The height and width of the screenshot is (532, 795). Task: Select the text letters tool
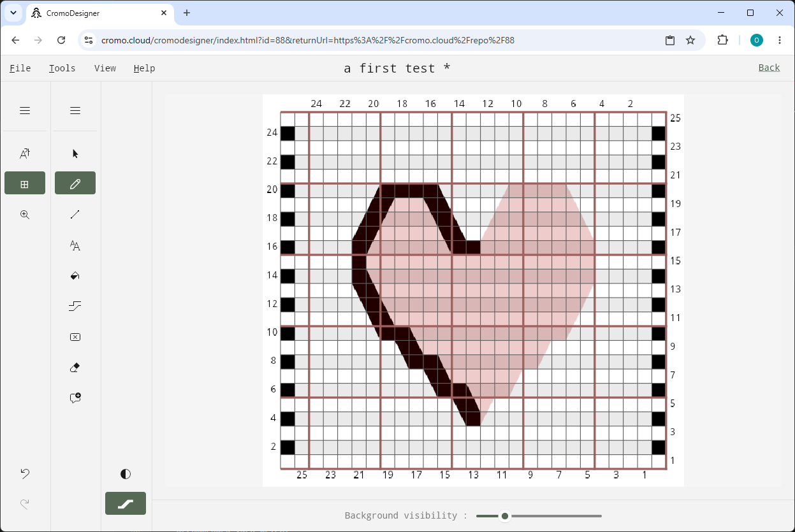coord(75,245)
